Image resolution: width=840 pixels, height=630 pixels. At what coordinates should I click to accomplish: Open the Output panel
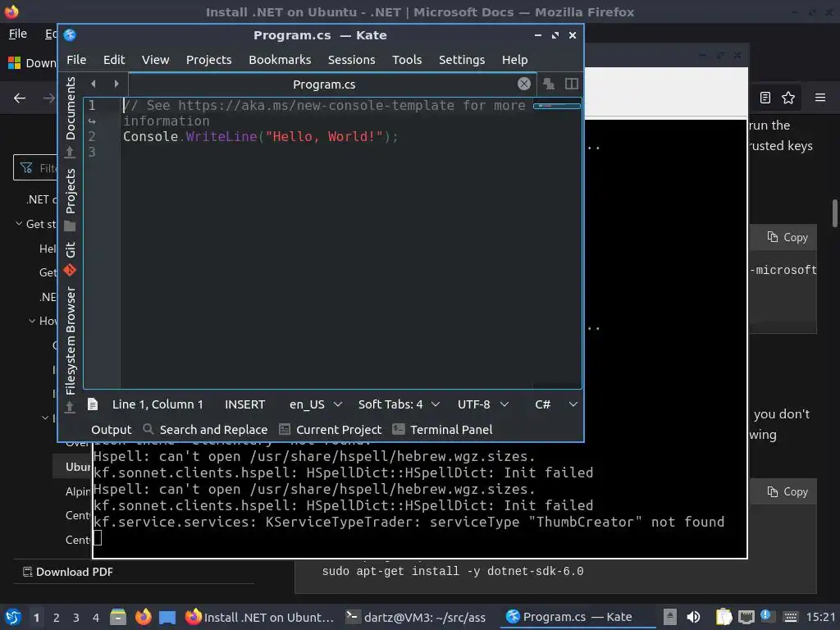click(x=111, y=430)
